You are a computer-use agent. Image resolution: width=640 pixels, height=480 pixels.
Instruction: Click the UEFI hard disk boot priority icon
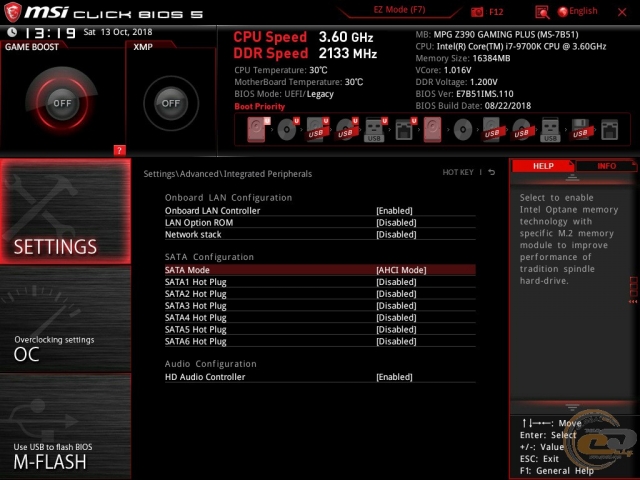coord(258,129)
